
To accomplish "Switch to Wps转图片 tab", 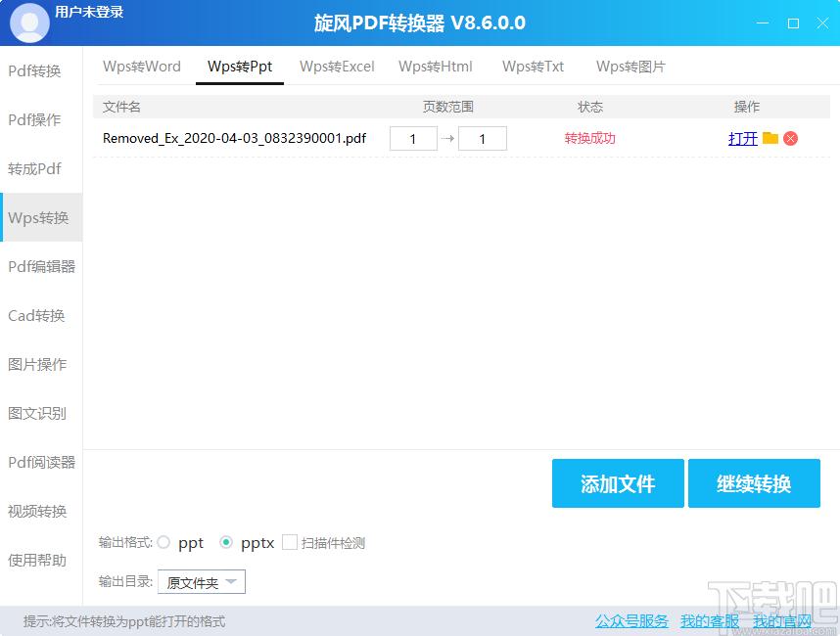I will (630, 67).
